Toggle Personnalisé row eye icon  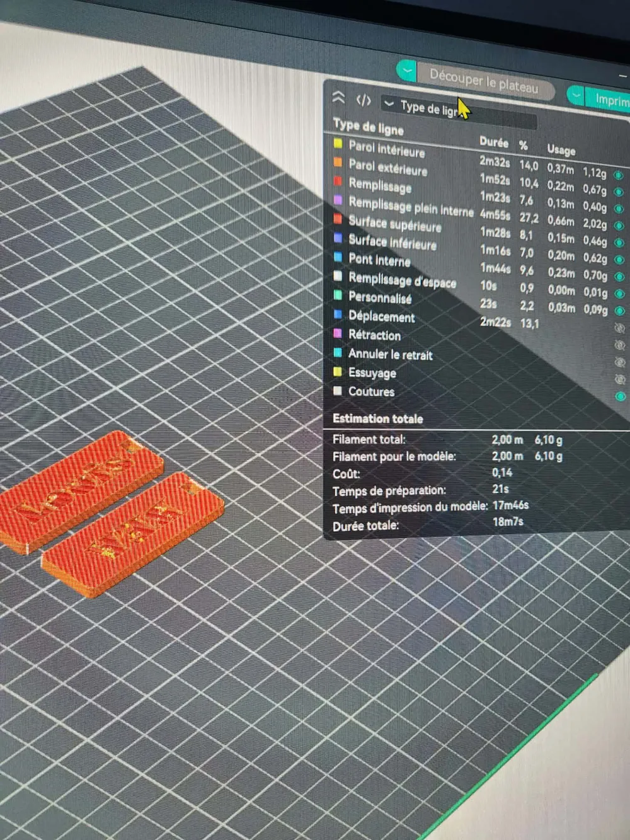[620, 311]
